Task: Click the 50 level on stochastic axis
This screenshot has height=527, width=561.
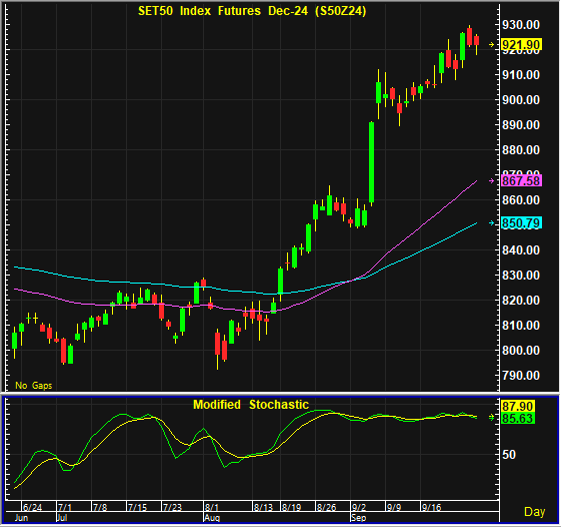Action: click(x=509, y=455)
